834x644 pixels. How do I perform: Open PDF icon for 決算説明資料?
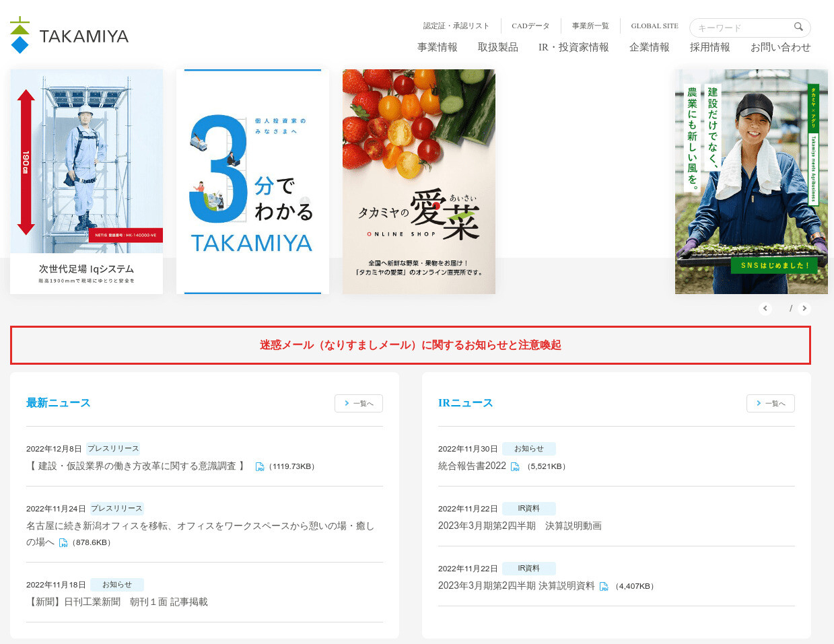pos(604,586)
